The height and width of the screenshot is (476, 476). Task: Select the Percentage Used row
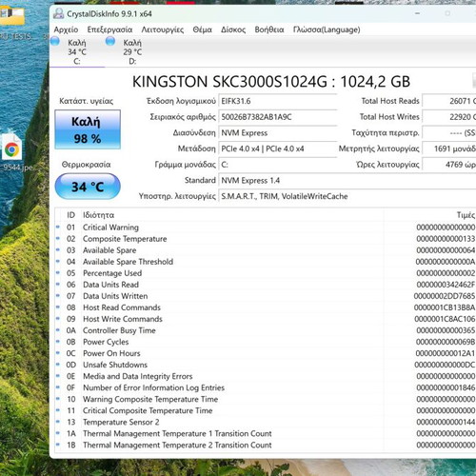[x=266, y=273]
